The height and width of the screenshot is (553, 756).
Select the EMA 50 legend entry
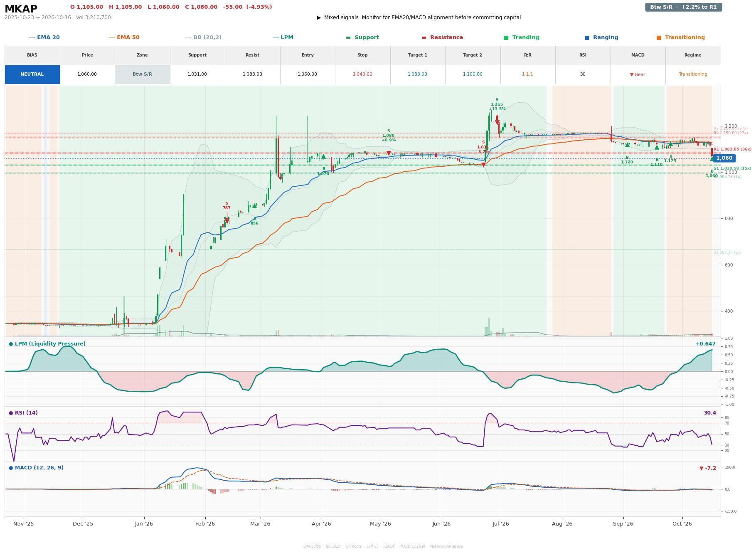(x=124, y=37)
